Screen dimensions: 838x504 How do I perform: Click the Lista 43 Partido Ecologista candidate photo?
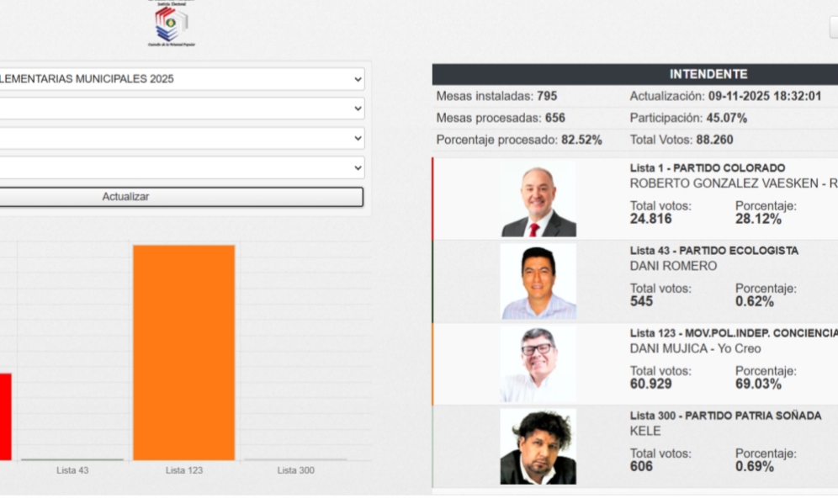pos(538,281)
